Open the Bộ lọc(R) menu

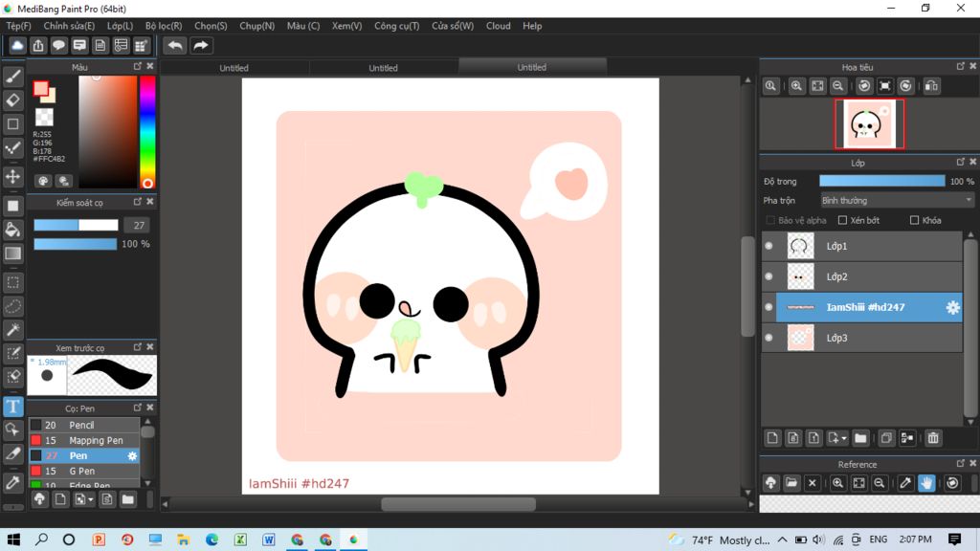coord(164,26)
